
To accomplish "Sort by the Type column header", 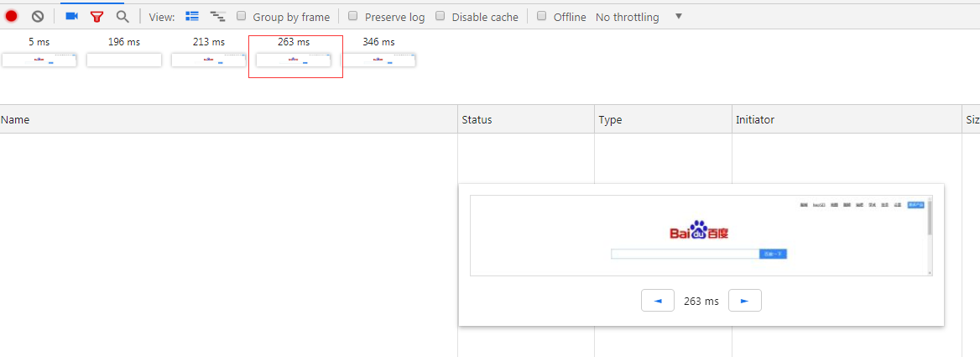I will pyautogui.click(x=663, y=119).
